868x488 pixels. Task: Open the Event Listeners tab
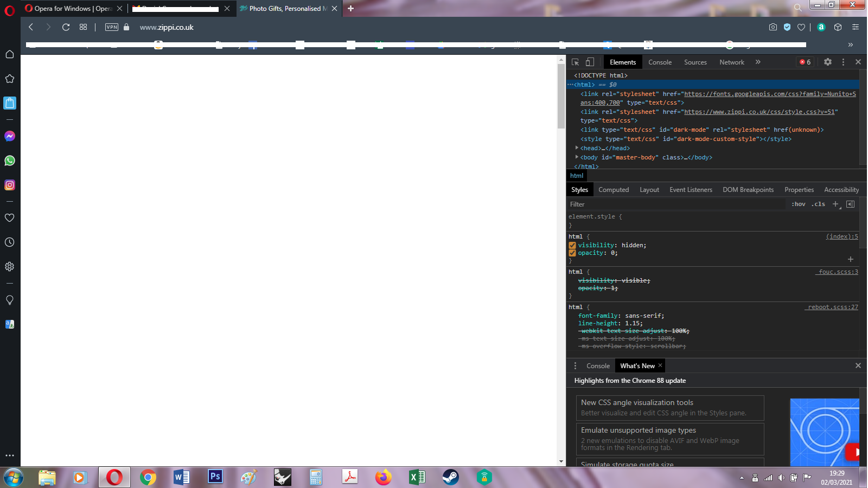pos(691,190)
